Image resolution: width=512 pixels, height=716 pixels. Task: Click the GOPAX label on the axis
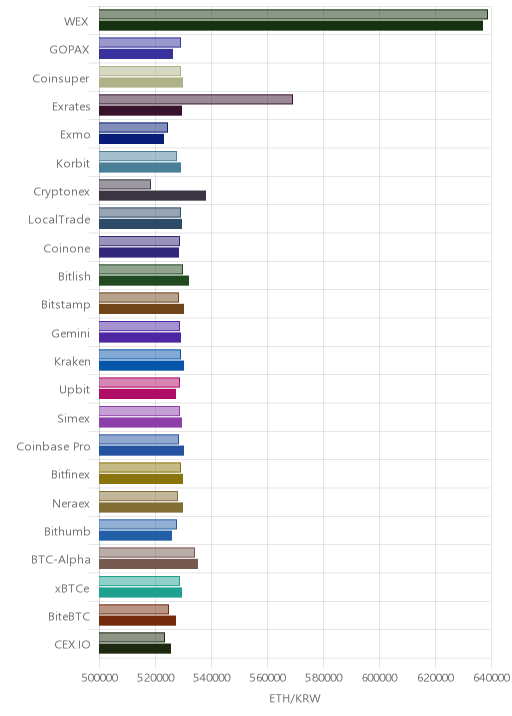tap(69, 50)
